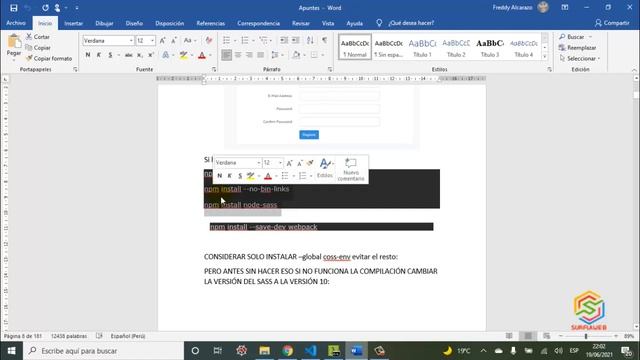The image size is (640, 360).
Task: Toggle strikethrough (abc) formatting in ribbon
Action: pos(129,55)
